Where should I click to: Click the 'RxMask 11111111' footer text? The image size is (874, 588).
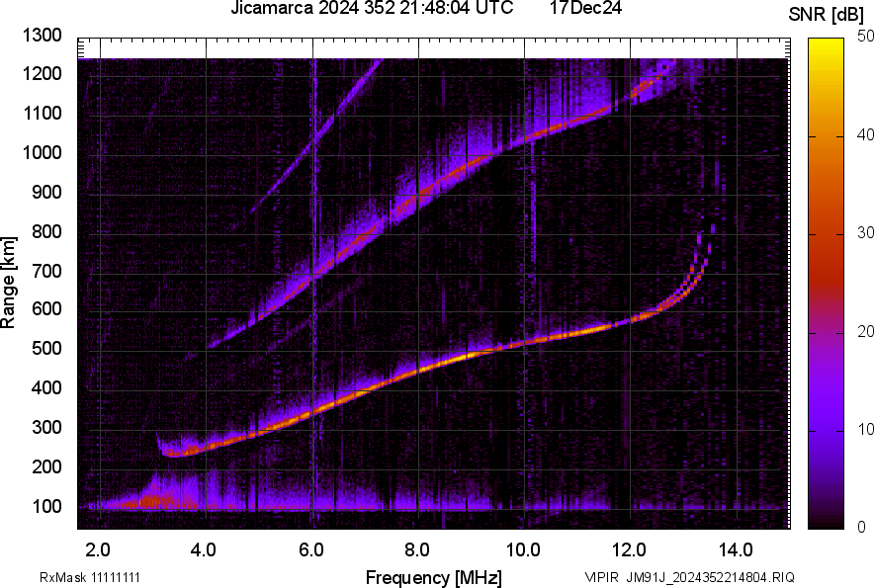pos(90,577)
